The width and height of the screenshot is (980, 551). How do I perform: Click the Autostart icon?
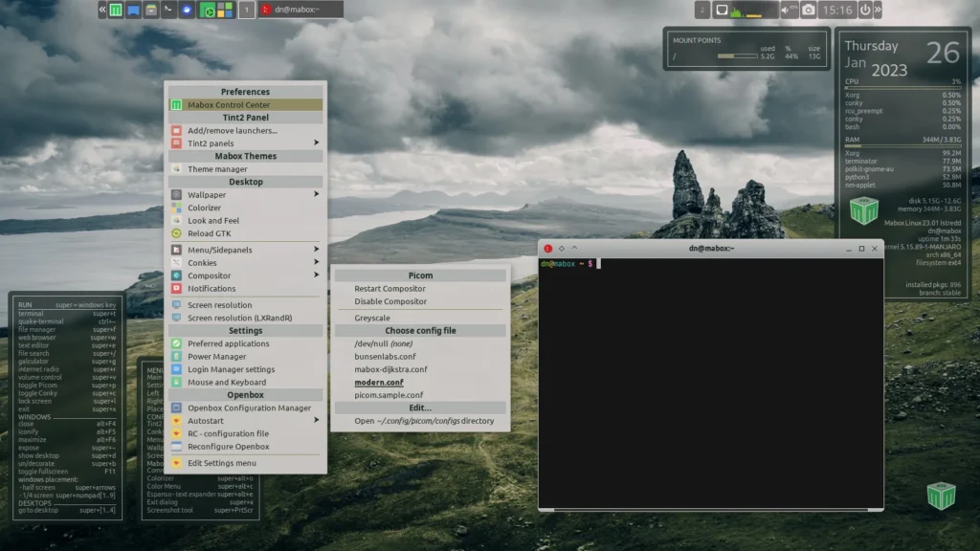[x=176, y=421]
